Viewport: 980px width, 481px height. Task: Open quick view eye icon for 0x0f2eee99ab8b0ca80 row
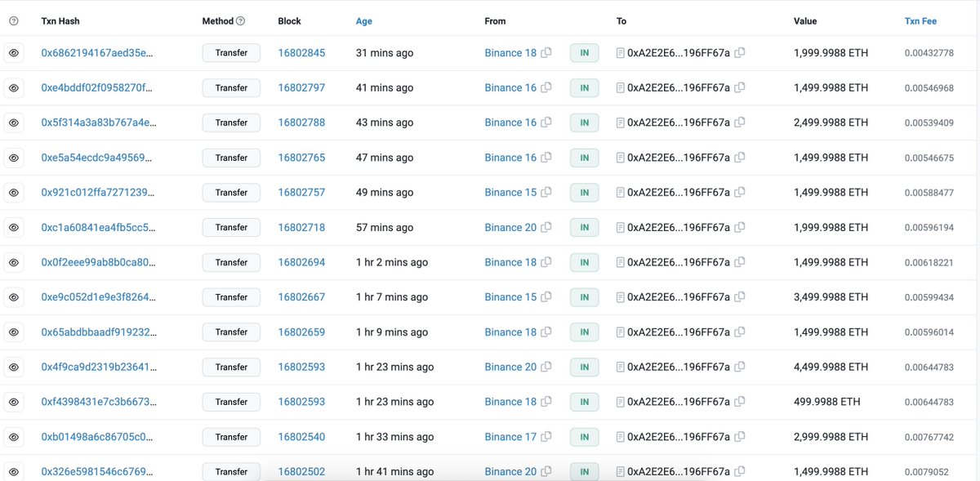(x=14, y=262)
